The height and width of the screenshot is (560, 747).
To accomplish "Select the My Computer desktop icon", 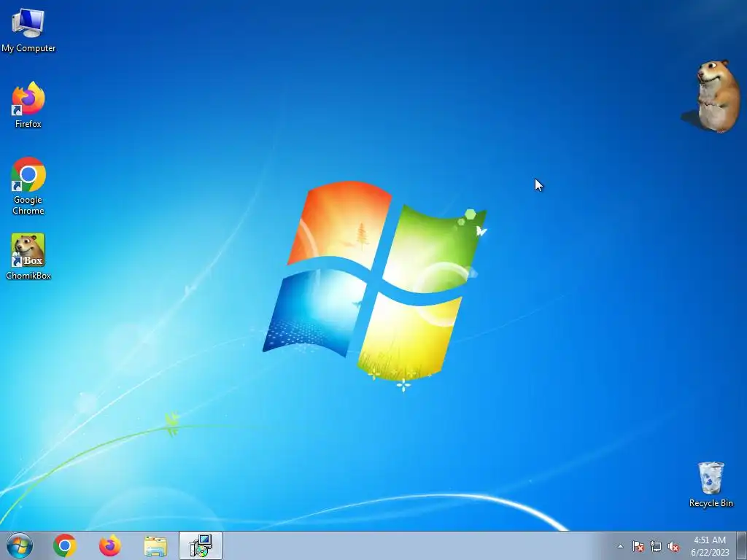I will [x=28, y=29].
